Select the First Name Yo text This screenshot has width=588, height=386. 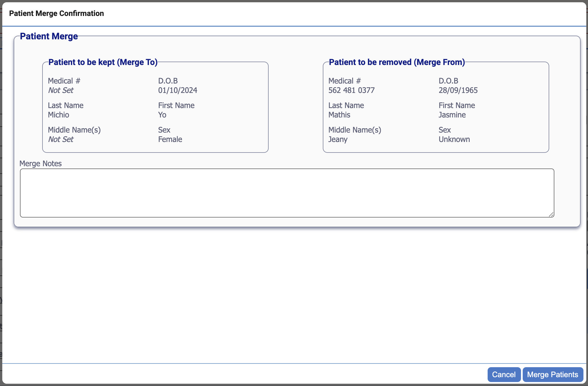(x=162, y=115)
